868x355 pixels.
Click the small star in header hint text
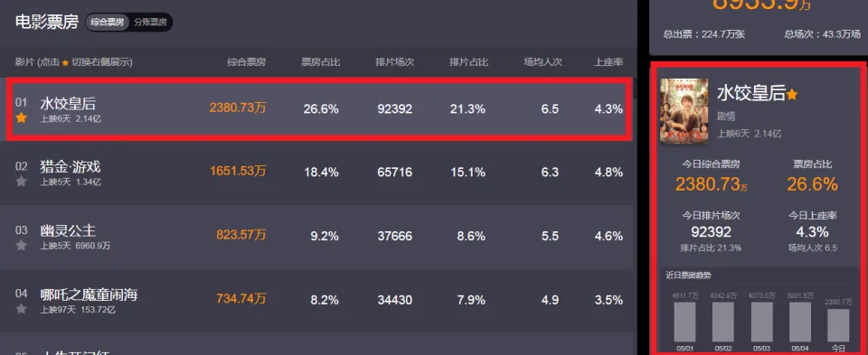[x=65, y=63]
